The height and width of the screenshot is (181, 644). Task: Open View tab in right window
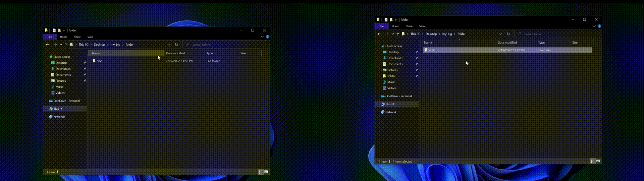pos(422,26)
